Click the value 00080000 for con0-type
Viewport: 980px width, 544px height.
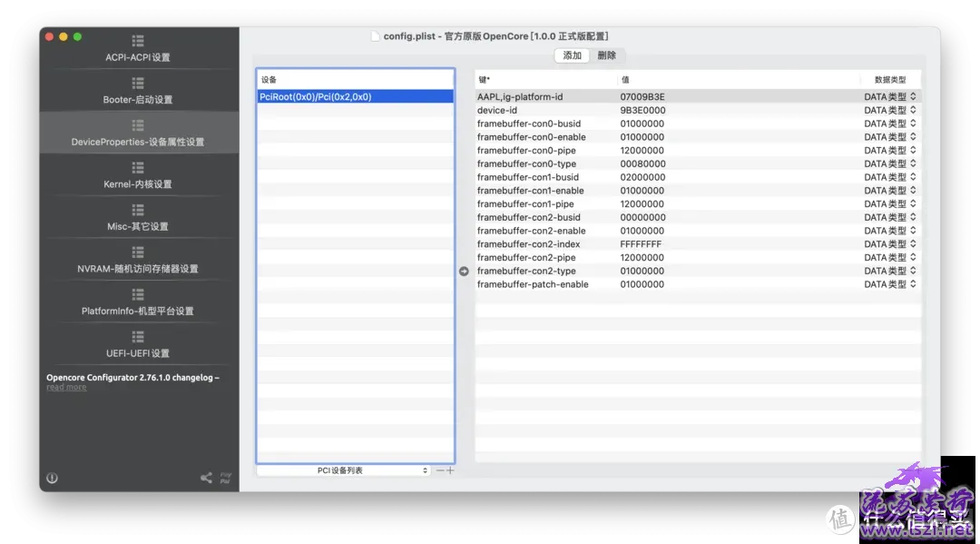click(x=642, y=163)
